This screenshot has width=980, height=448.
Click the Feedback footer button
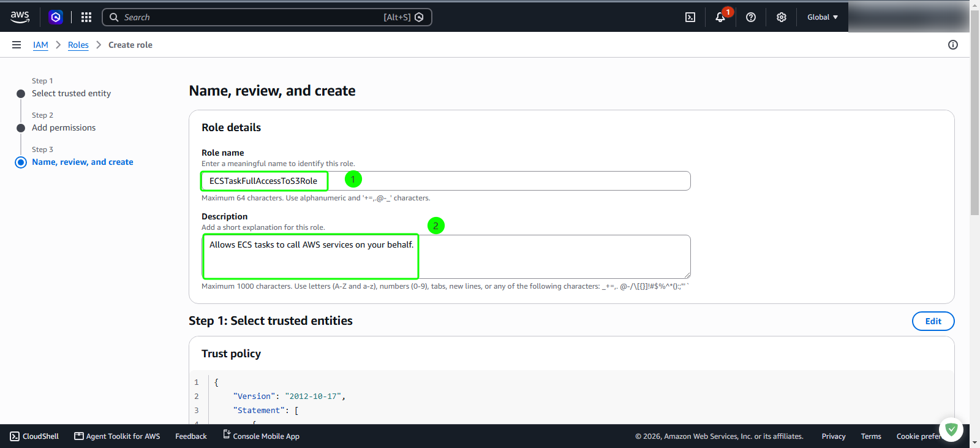pos(191,436)
